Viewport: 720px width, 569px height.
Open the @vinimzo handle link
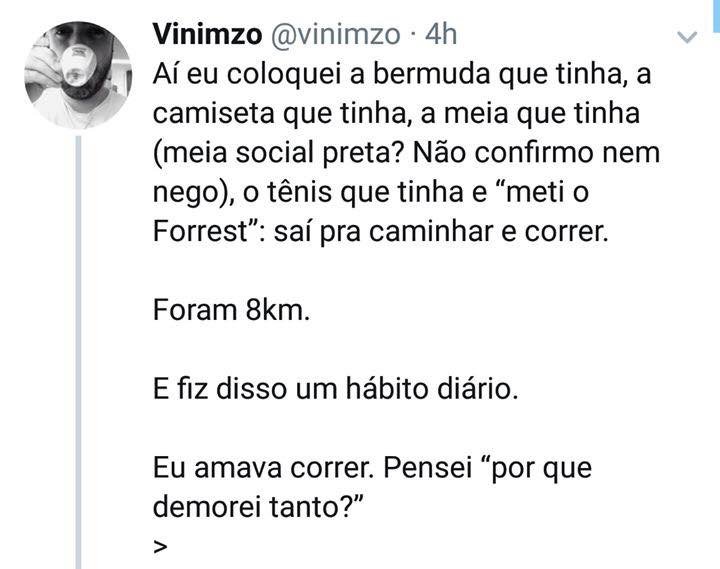tap(336, 35)
